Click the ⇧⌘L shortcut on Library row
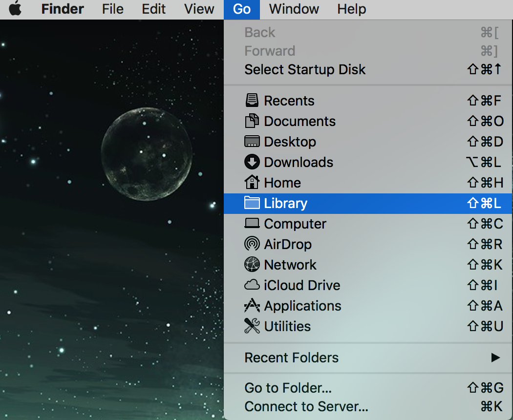 pyautogui.click(x=484, y=203)
